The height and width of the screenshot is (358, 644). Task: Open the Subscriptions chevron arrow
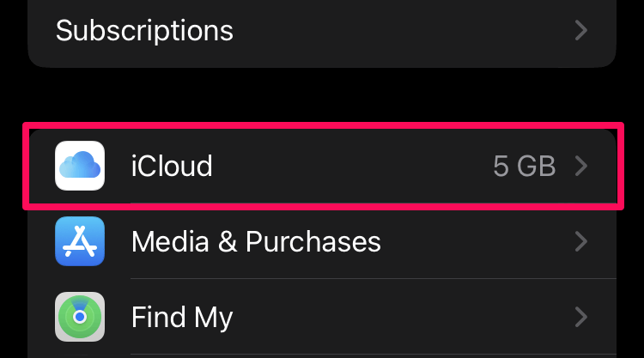(x=581, y=30)
